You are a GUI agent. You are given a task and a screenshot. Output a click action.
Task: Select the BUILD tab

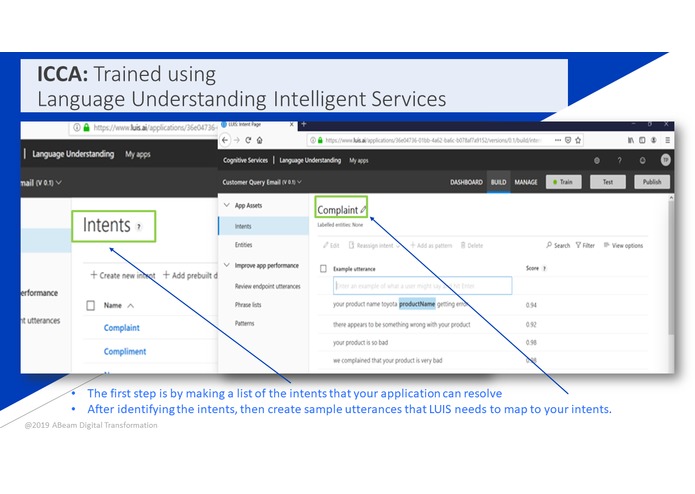[498, 182]
